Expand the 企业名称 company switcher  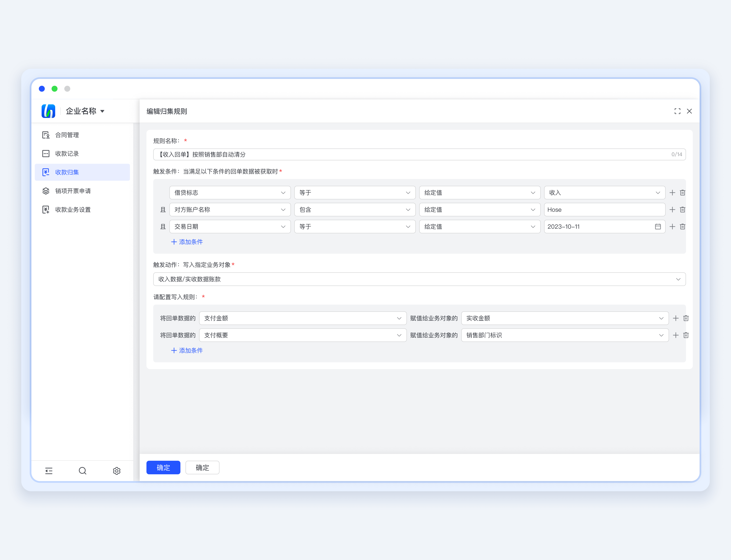coord(85,111)
